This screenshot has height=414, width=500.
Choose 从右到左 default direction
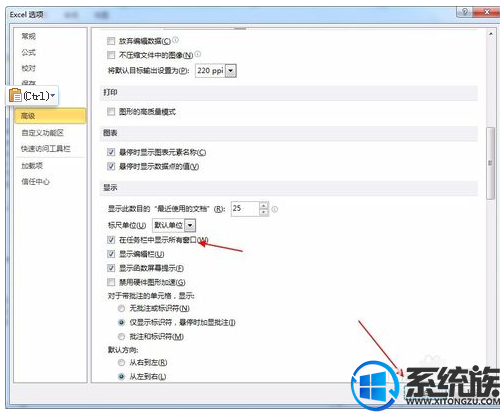point(121,362)
